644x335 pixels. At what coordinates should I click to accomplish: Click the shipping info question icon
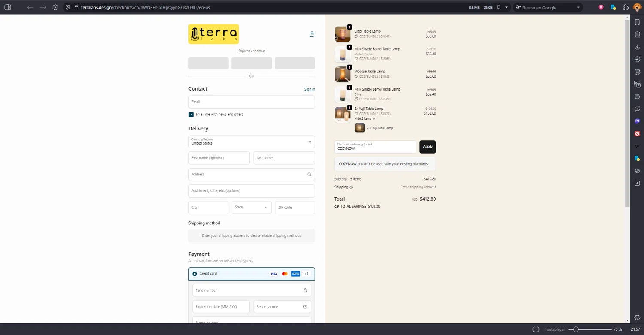[x=351, y=187]
